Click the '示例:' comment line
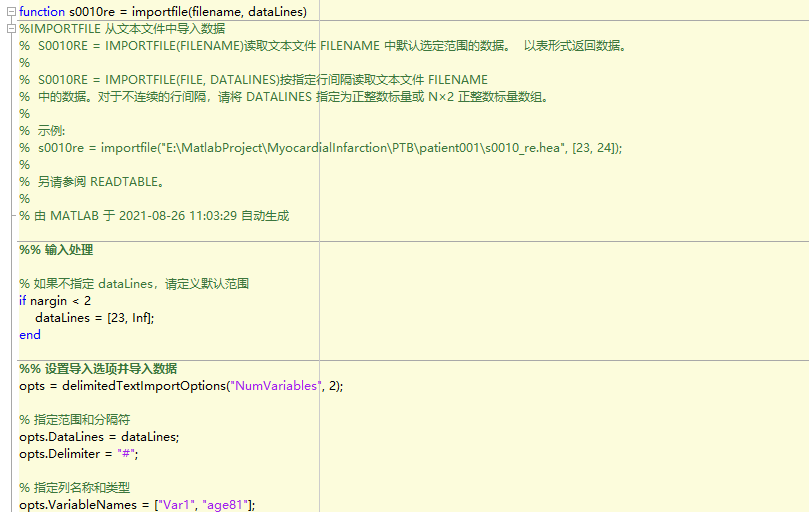 [x=42, y=131]
